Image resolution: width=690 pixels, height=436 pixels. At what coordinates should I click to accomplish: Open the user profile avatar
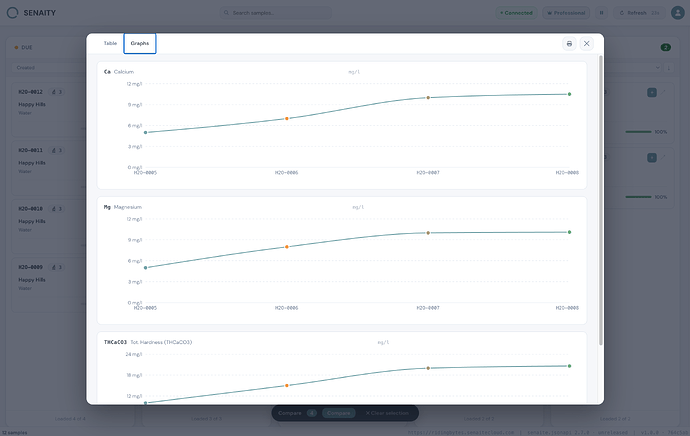click(677, 13)
